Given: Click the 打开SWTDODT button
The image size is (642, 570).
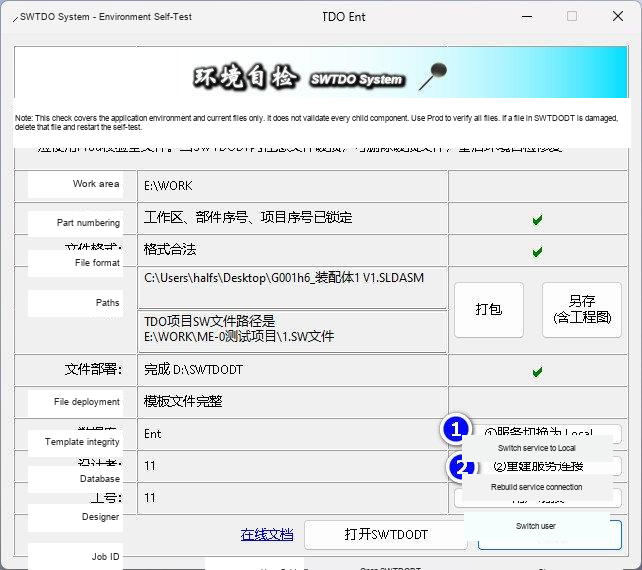Looking at the screenshot, I should pyautogui.click(x=386, y=534).
